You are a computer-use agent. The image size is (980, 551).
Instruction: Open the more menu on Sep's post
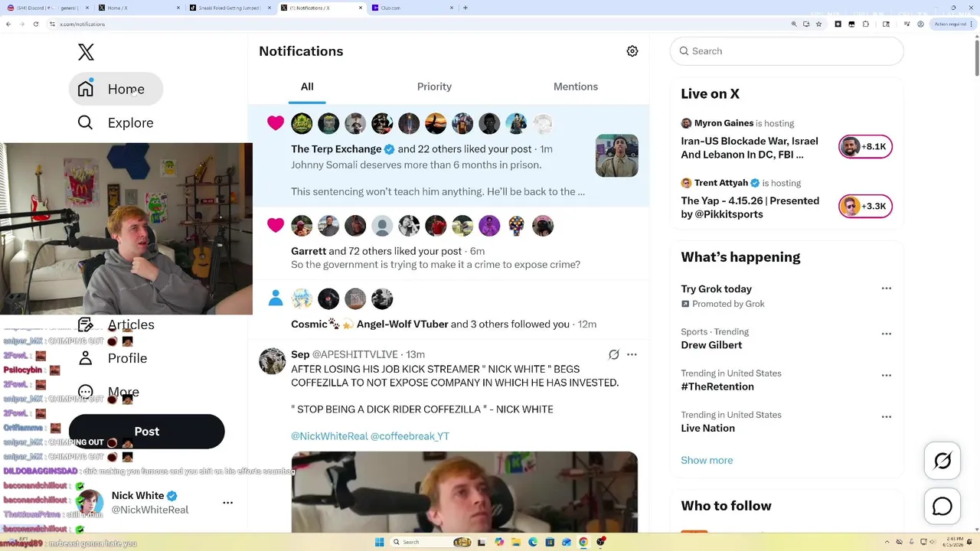pyautogui.click(x=632, y=354)
